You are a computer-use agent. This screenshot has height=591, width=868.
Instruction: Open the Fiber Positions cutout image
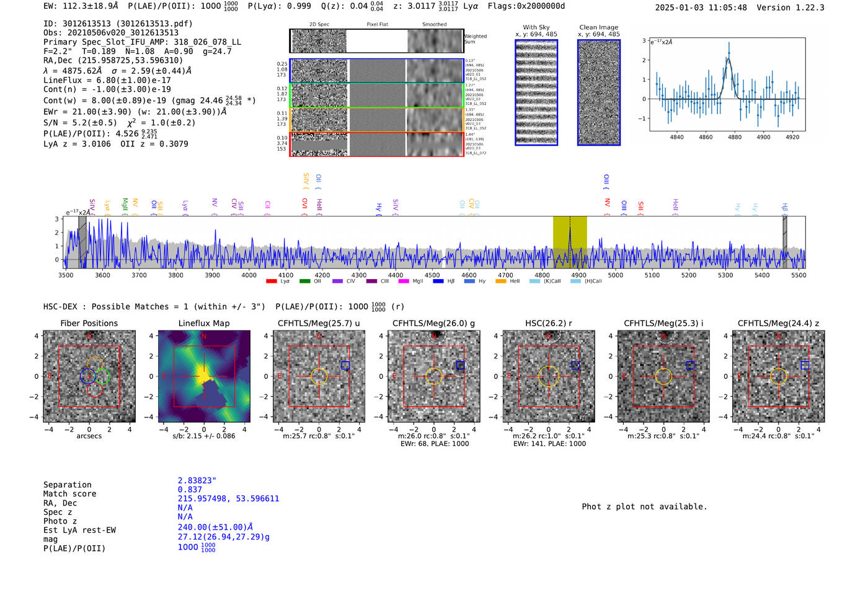click(x=89, y=376)
